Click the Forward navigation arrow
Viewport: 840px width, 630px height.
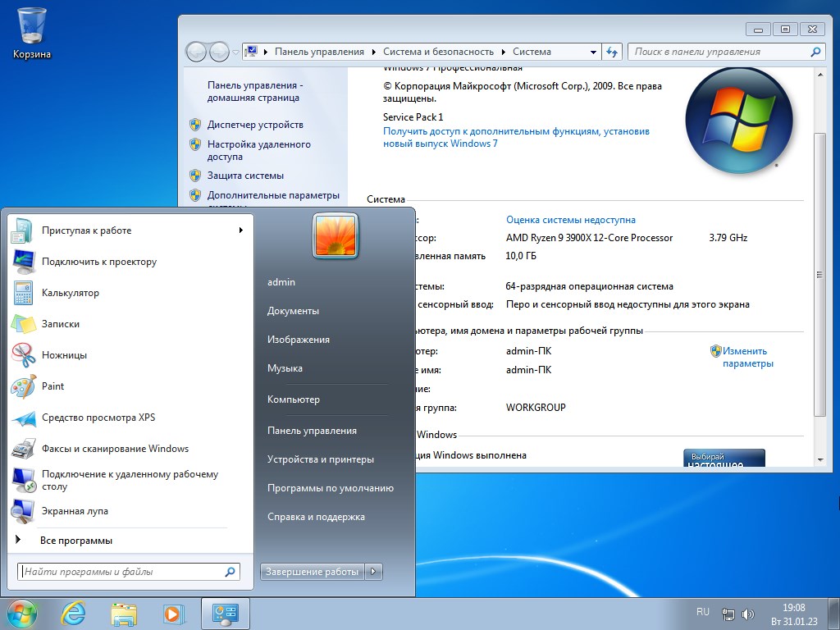[219, 52]
